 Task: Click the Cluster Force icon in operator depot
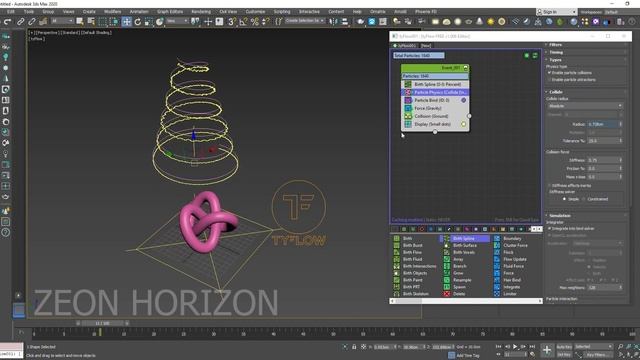(x=497, y=245)
